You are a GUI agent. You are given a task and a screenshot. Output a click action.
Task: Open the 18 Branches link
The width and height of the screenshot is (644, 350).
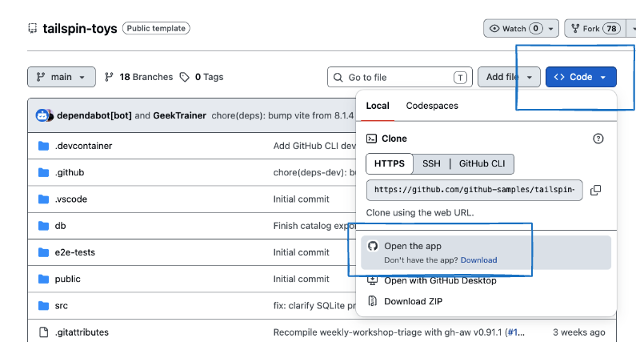[139, 77]
